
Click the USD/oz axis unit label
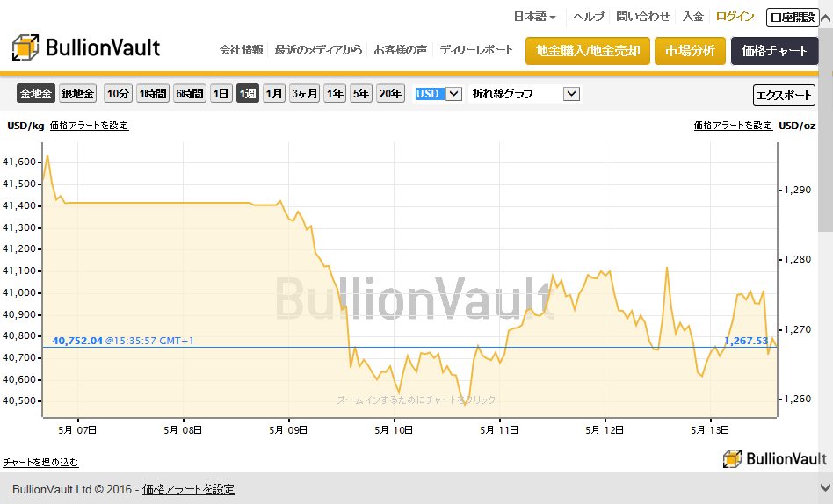797,126
